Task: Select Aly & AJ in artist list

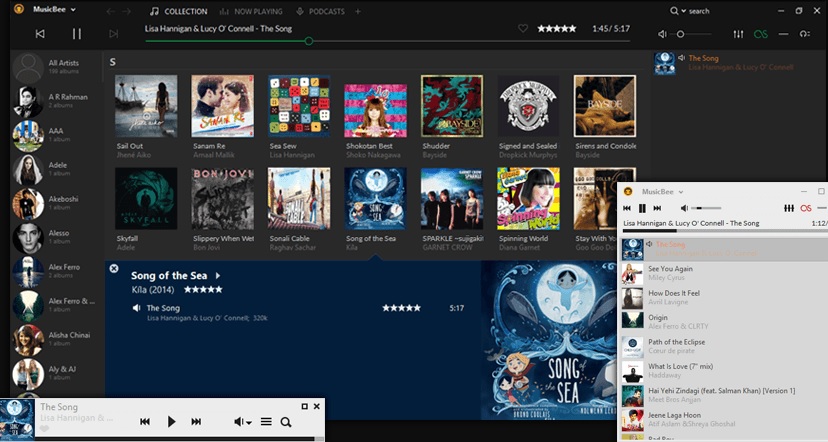Action: pyautogui.click(x=57, y=373)
